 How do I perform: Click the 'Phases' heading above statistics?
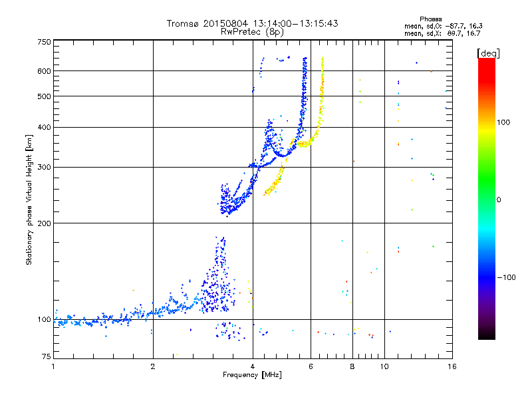point(430,19)
